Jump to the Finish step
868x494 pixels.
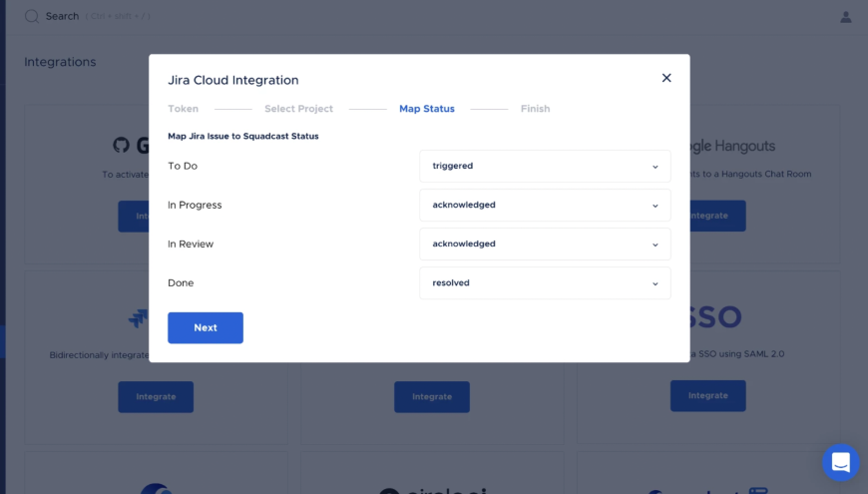[x=535, y=109]
